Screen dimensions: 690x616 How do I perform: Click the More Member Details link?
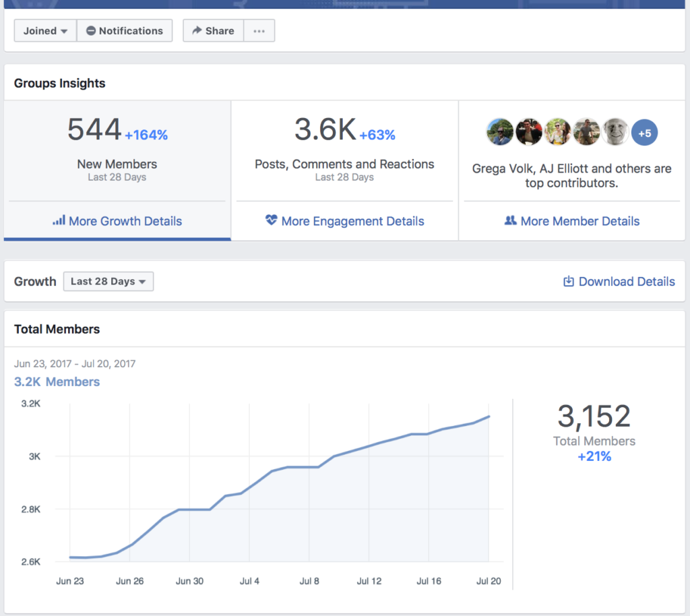(x=580, y=221)
